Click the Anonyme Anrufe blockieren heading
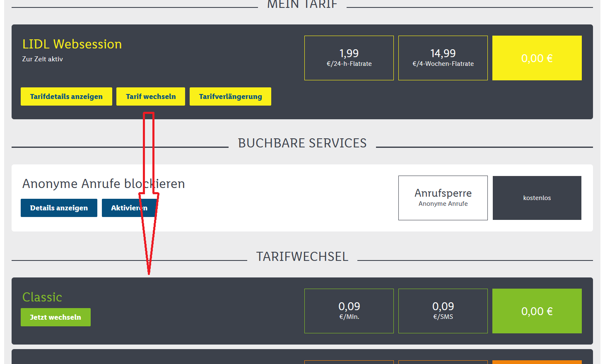The width and height of the screenshot is (605, 364). click(x=104, y=183)
